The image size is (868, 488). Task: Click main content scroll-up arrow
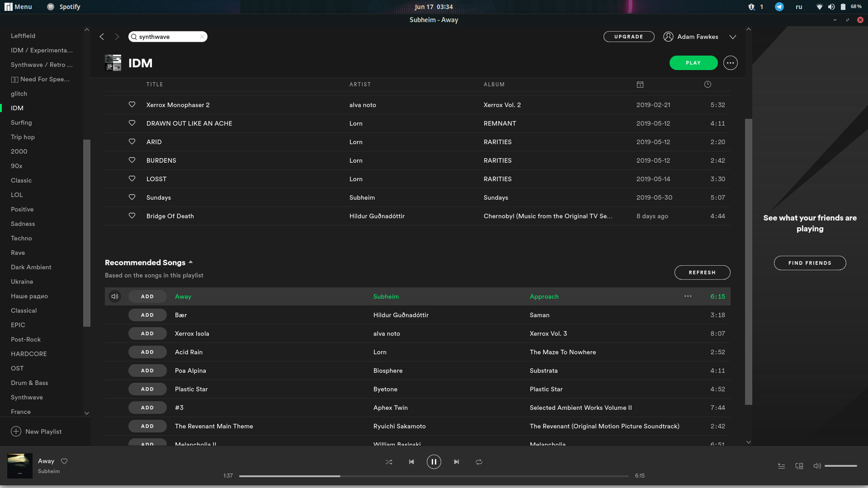pos(749,29)
